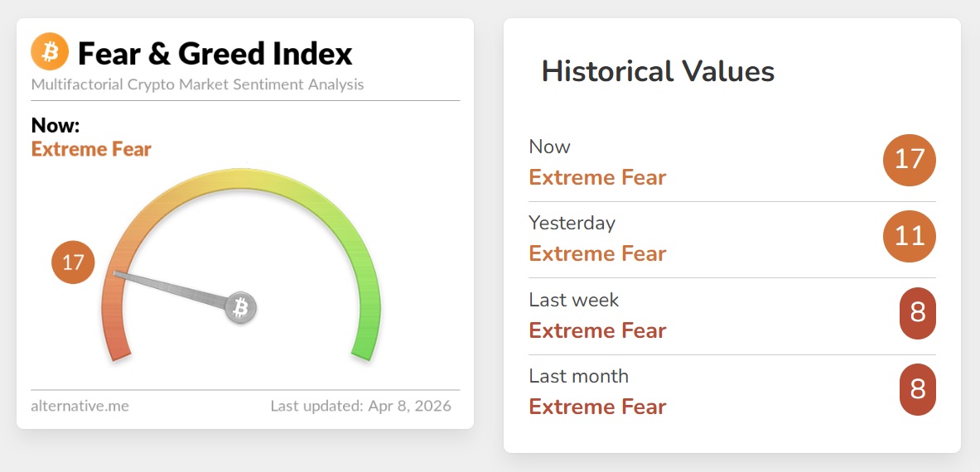
Task: Click the Multifactorial Crypto Market Sentiment Analysis subtitle
Action: pos(197,84)
